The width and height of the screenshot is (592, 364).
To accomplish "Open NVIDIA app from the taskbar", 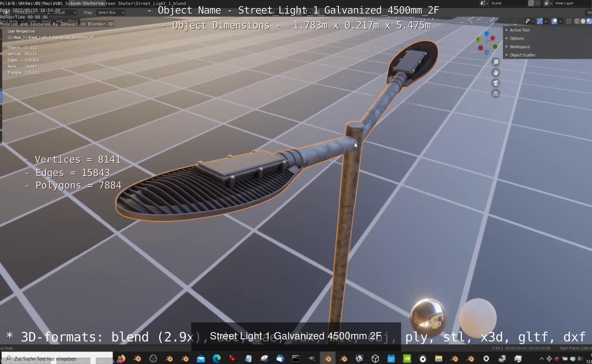I will point(407,359).
